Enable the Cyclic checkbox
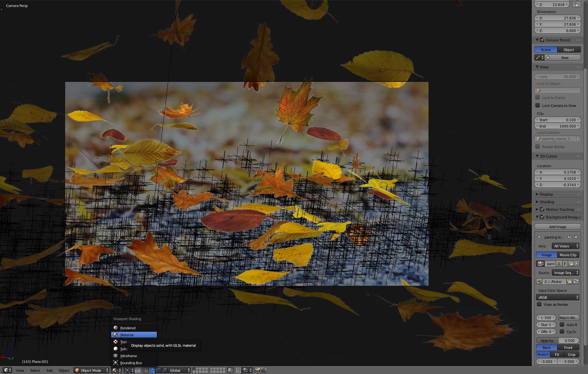The width and height of the screenshot is (588, 374). tap(562, 332)
